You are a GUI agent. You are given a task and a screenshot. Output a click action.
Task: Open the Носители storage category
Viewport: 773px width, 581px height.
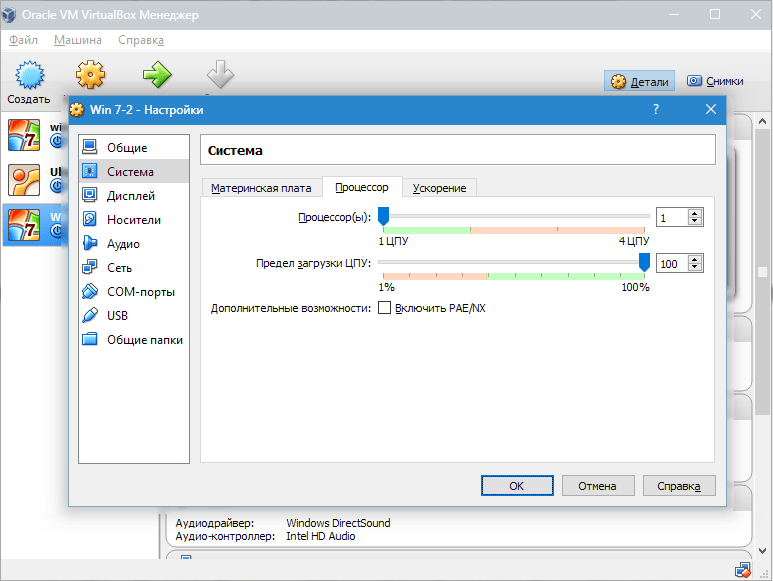coord(134,220)
